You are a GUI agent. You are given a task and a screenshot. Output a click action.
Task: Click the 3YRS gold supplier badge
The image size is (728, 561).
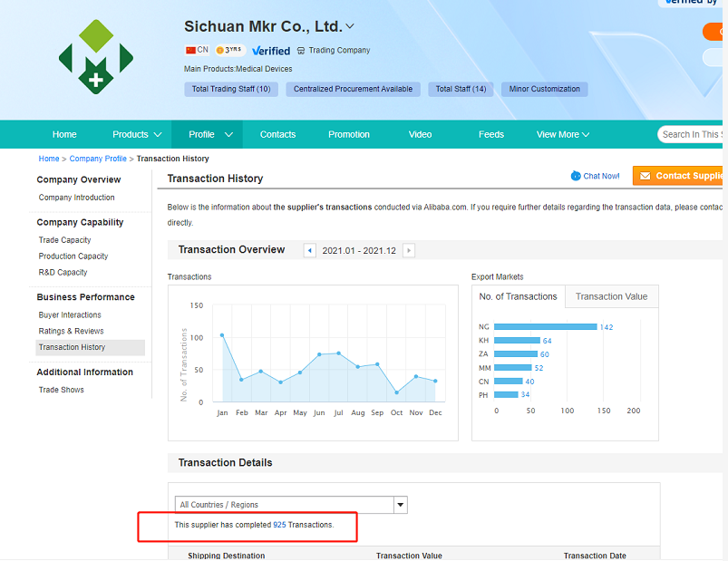tap(230, 50)
